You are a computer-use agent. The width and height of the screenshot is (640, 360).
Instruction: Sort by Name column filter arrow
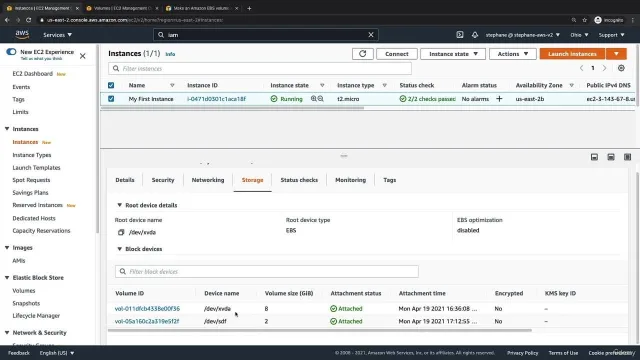(172, 85)
